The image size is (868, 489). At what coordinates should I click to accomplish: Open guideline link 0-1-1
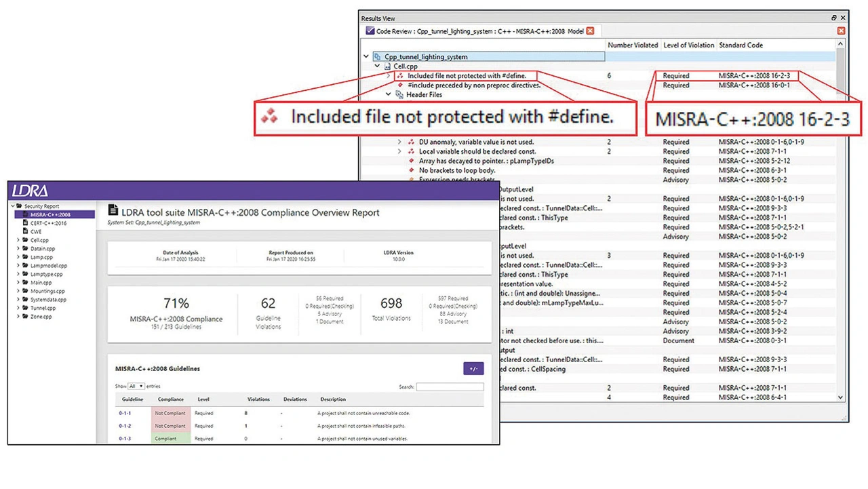click(x=125, y=413)
